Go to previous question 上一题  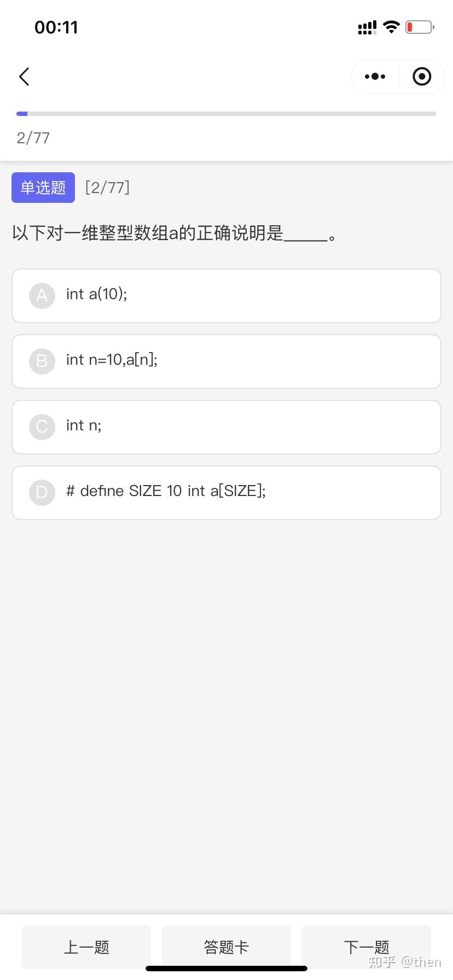pos(86,947)
